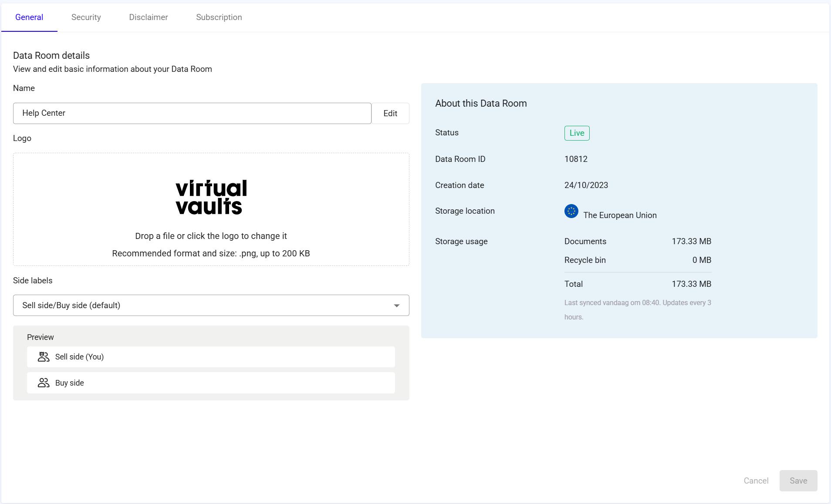The height and width of the screenshot is (504, 831).
Task: Click the drop a file logo area text
Action: [211, 236]
